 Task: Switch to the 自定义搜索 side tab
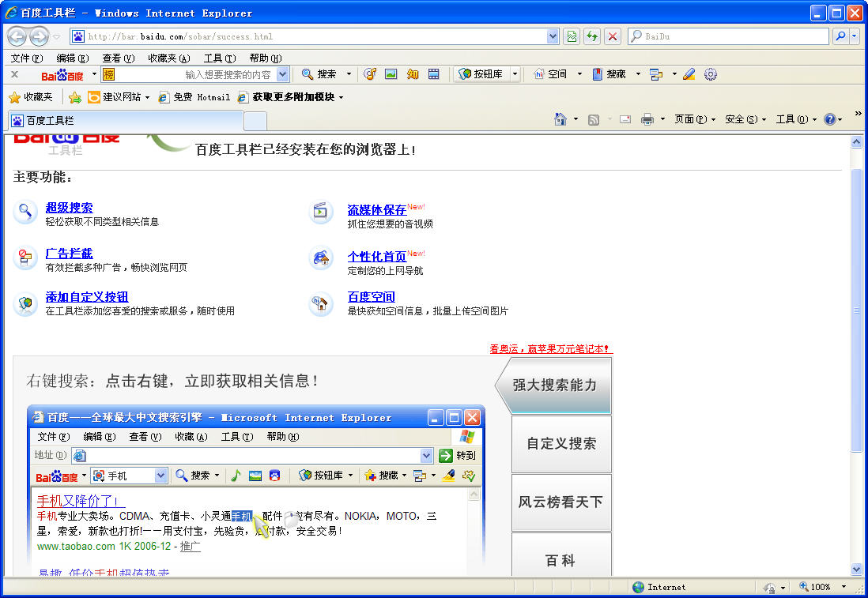pos(561,444)
